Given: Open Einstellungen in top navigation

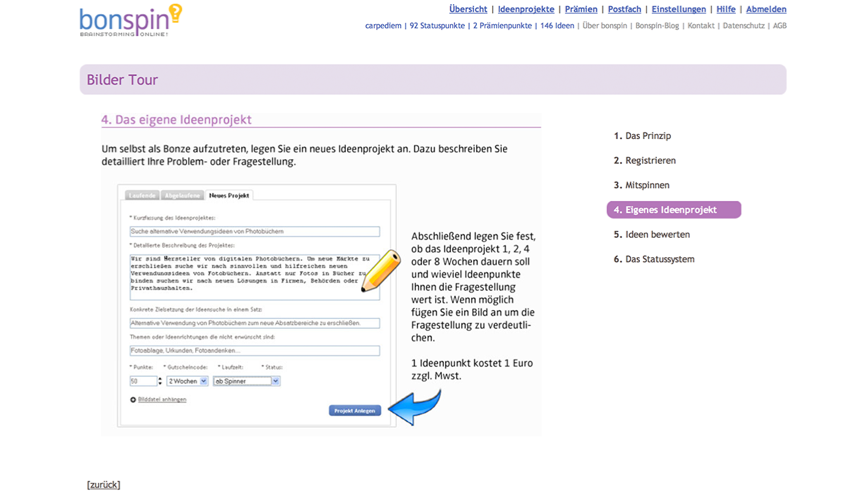Looking at the screenshot, I should [x=678, y=9].
